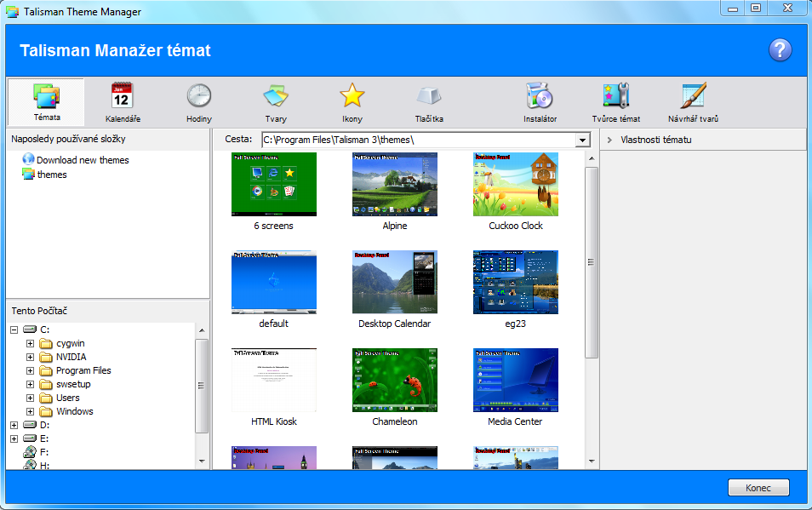This screenshot has width=812, height=510.
Task: Expand the D: drive node
Action: pyautogui.click(x=14, y=425)
